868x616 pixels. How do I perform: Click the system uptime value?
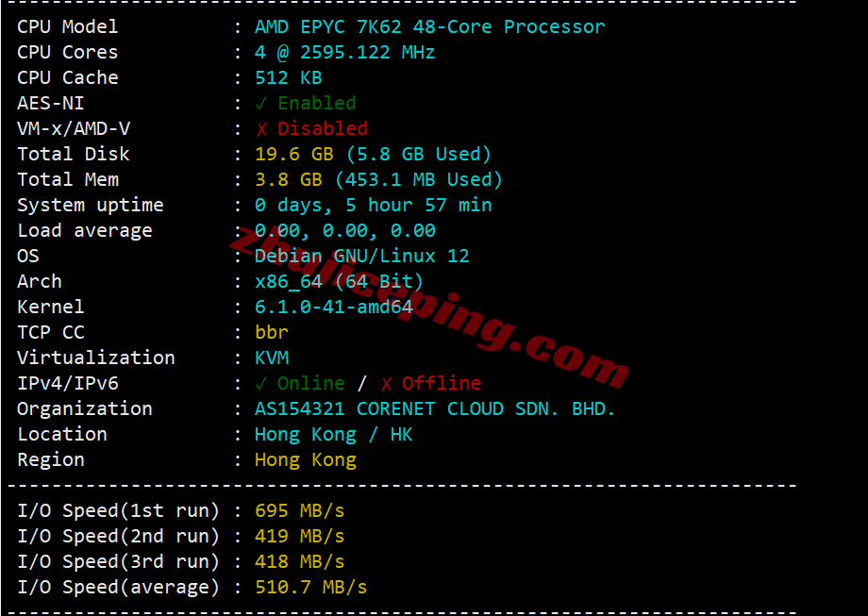[373, 205]
